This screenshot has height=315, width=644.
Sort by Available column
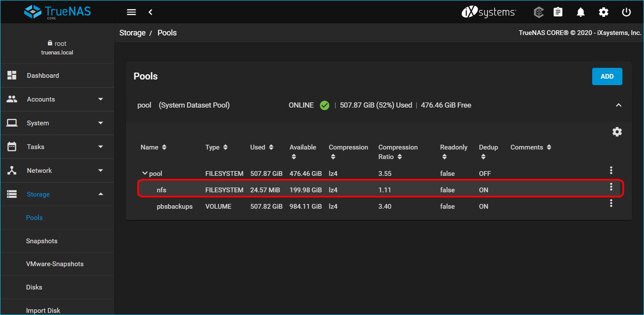click(x=303, y=152)
